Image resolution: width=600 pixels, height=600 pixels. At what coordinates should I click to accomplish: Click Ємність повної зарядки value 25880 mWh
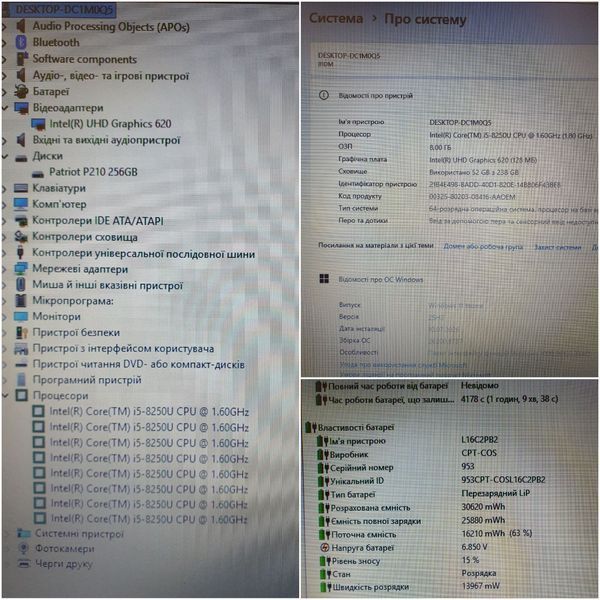tap(483, 520)
